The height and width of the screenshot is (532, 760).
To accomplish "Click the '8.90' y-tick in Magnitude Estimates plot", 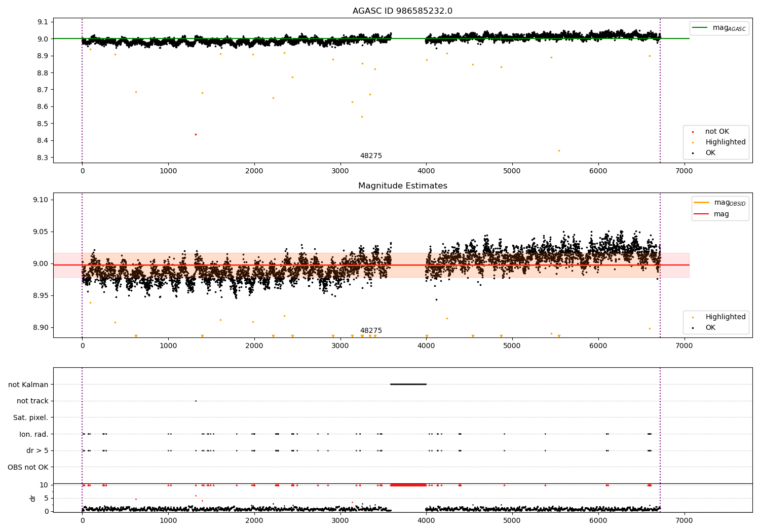I will pyautogui.click(x=41, y=327).
